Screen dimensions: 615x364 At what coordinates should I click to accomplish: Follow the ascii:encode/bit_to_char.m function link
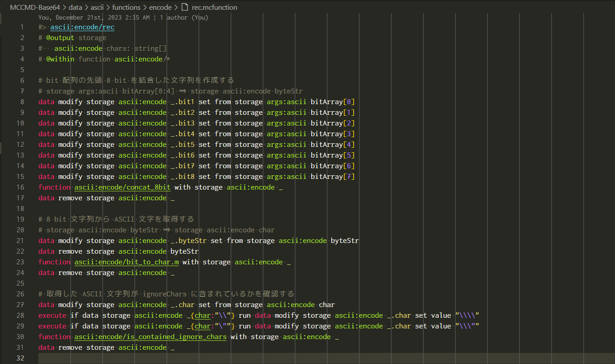click(x=126, y=262)
